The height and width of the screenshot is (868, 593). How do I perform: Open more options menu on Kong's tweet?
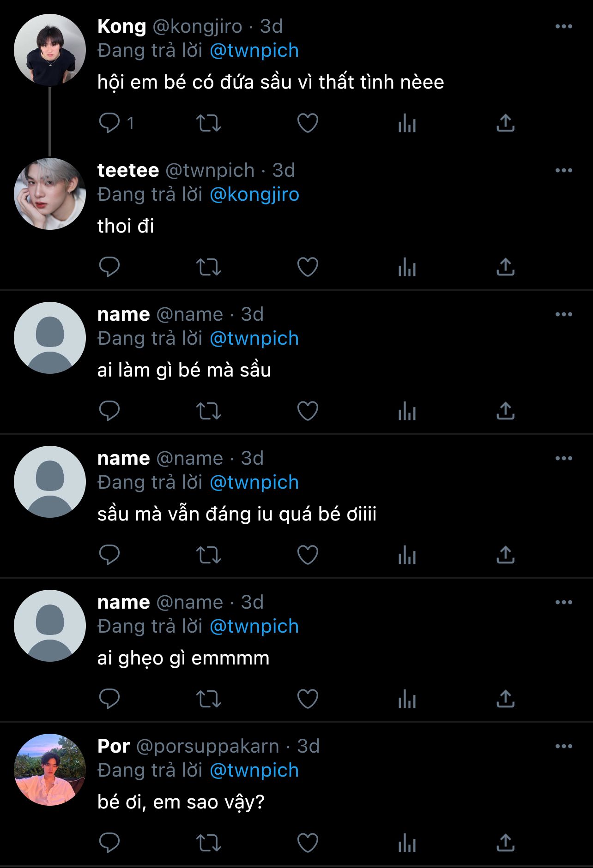click(x=563, y=27)
